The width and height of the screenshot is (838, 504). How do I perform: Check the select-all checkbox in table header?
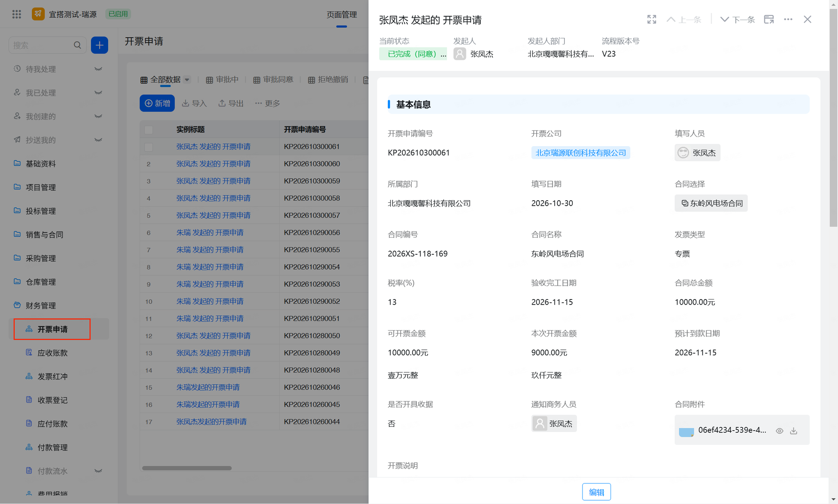pyautogui.click(x=149, y=129)
